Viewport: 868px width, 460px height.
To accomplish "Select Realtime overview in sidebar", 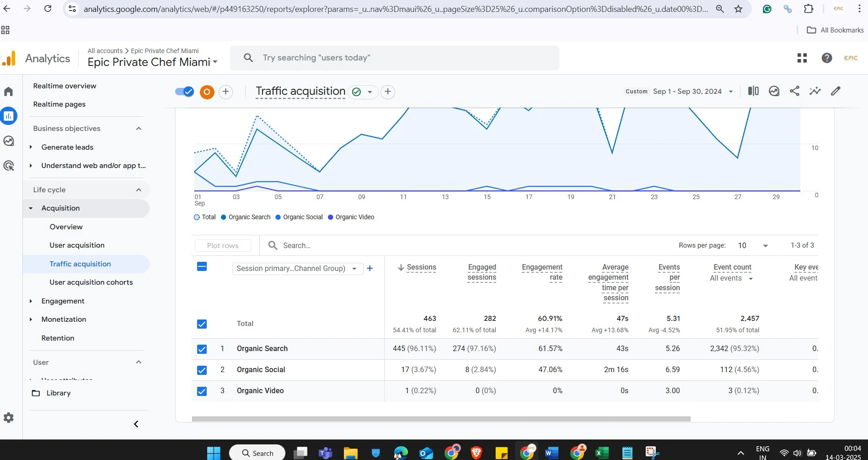I will tap(64, 86).
